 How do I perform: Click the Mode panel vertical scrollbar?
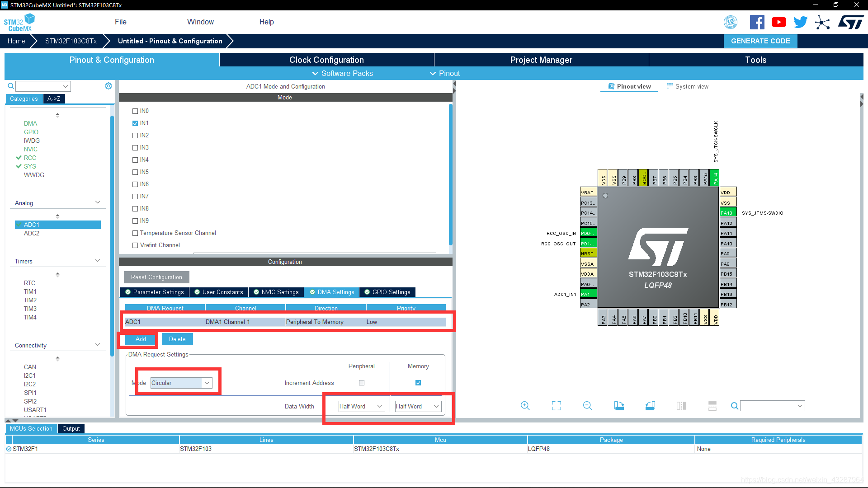[450, 174]
